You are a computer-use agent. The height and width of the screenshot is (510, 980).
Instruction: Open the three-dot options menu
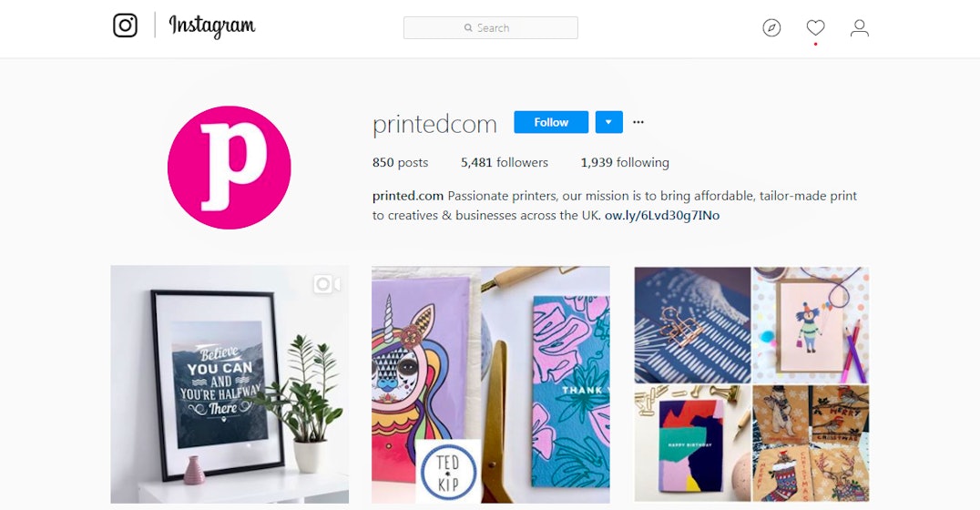pyautogui.click(x=638, y=122)
